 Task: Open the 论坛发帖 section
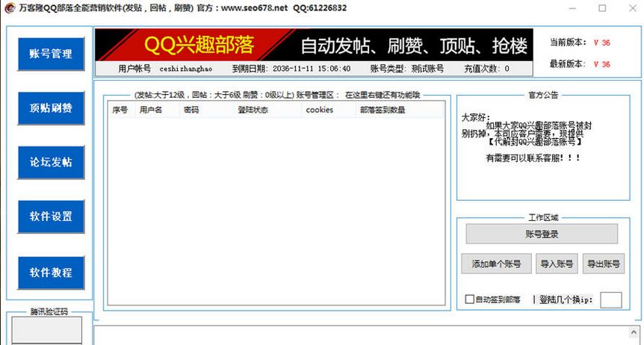point(51,163)
